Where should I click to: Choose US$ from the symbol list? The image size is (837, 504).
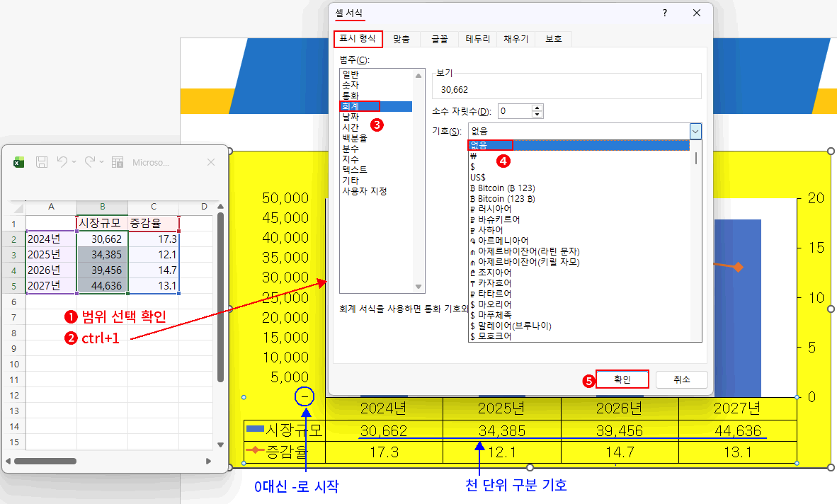point(478,177)
